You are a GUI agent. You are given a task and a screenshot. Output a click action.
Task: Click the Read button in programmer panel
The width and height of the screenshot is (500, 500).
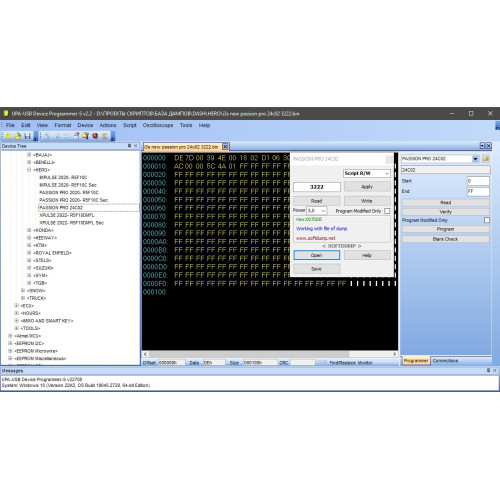(445, 202)
